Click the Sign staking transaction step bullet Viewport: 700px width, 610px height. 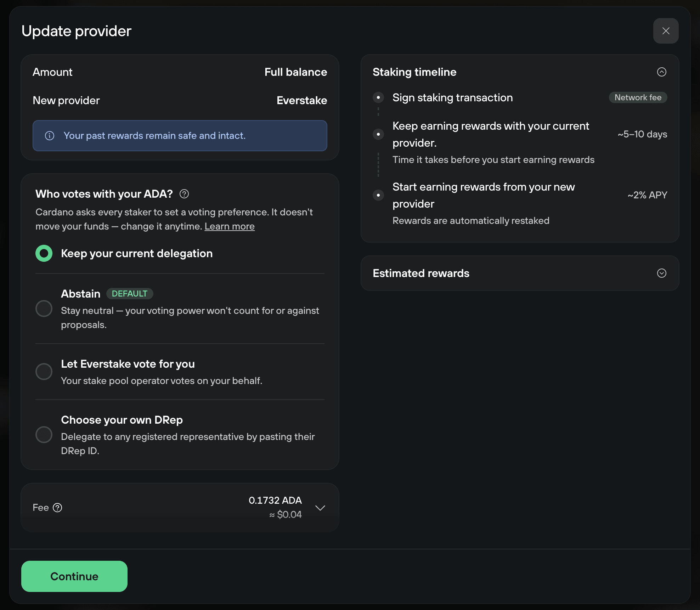[x=378, y=97]
